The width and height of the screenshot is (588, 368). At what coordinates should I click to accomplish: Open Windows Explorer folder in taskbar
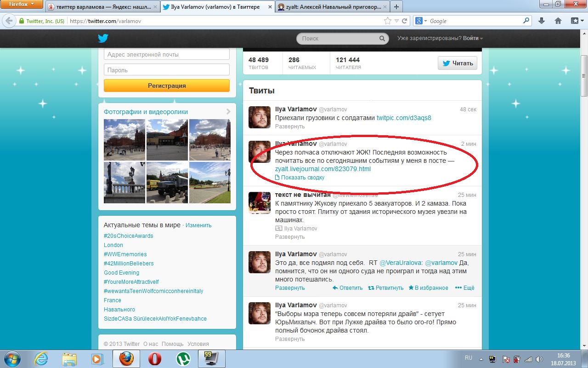tap(69, 358)
